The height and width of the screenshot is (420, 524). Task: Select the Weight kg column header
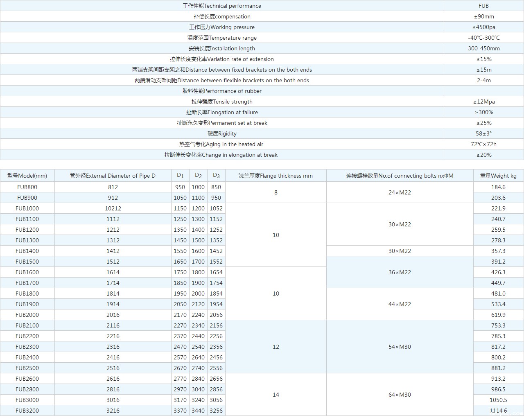498,176
